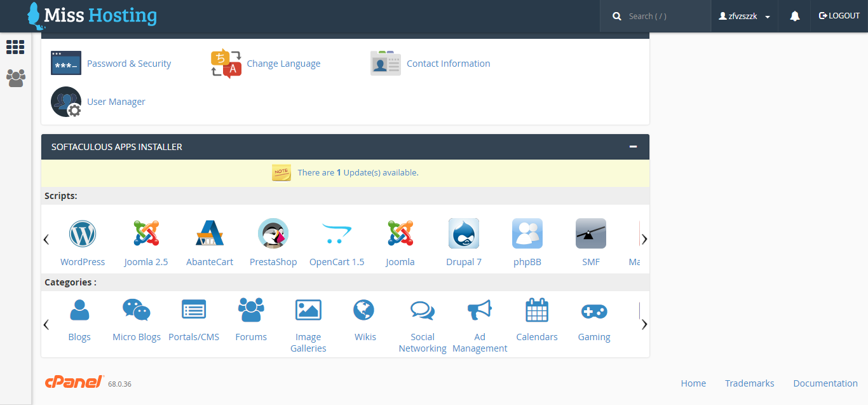Screen dimensions: 868x405
Task: Click the Password & Security text link
Action: point(129,64)
